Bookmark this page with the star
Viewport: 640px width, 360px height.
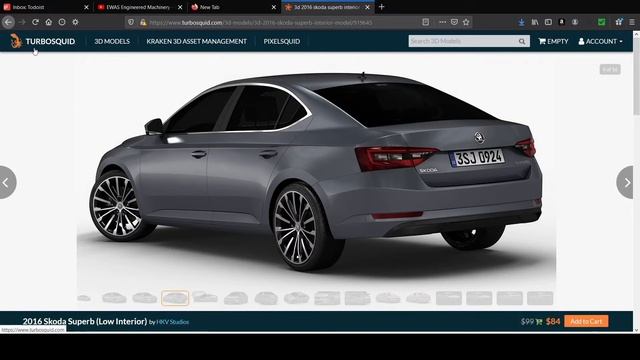pos(466,22)
